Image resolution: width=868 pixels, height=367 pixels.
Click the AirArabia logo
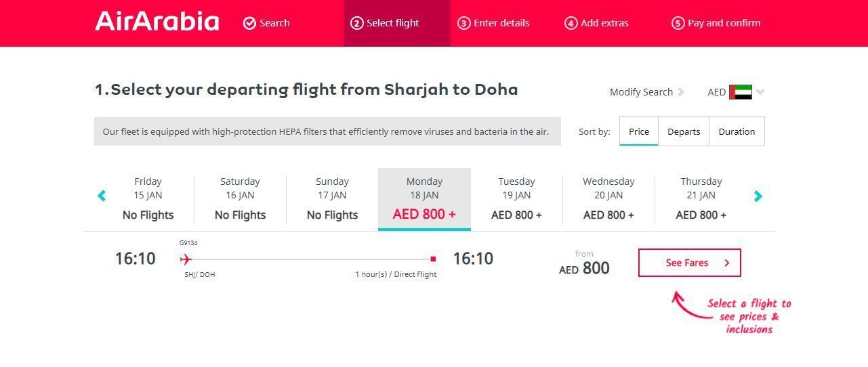coord(157,21)
